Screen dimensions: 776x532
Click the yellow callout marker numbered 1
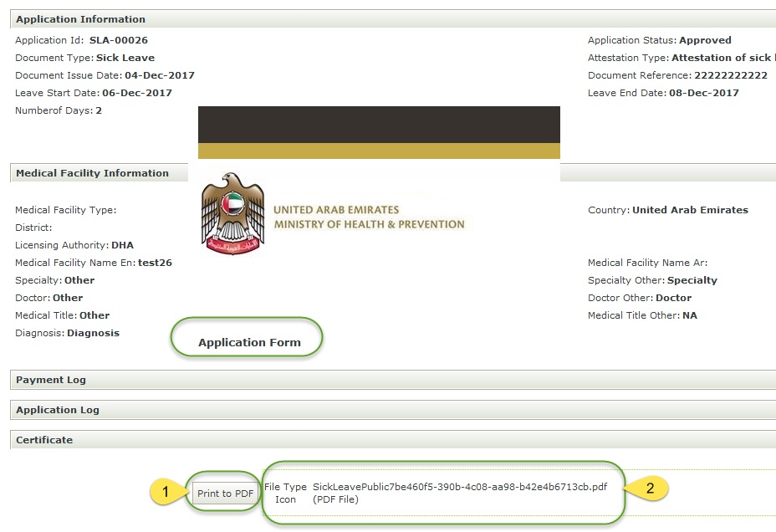pyautogui.click(x=166, y=493)
